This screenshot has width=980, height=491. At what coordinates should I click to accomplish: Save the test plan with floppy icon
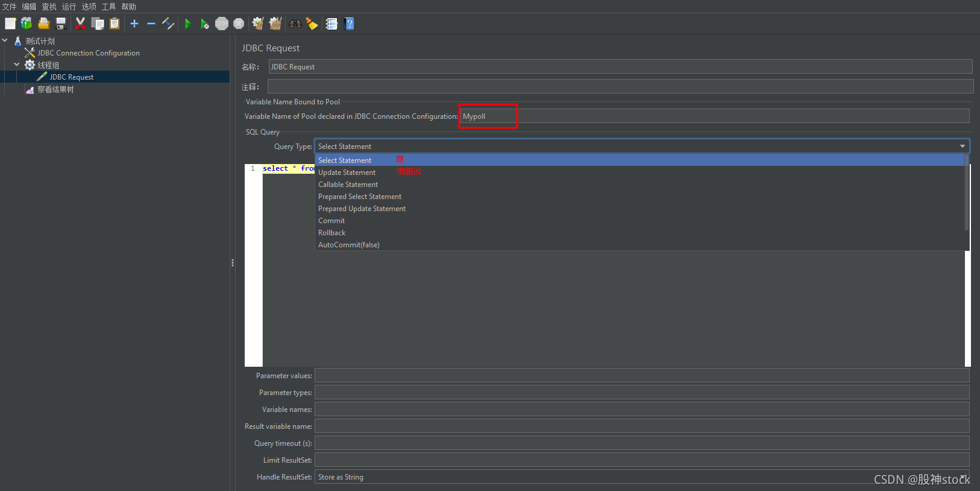point(61,24)
